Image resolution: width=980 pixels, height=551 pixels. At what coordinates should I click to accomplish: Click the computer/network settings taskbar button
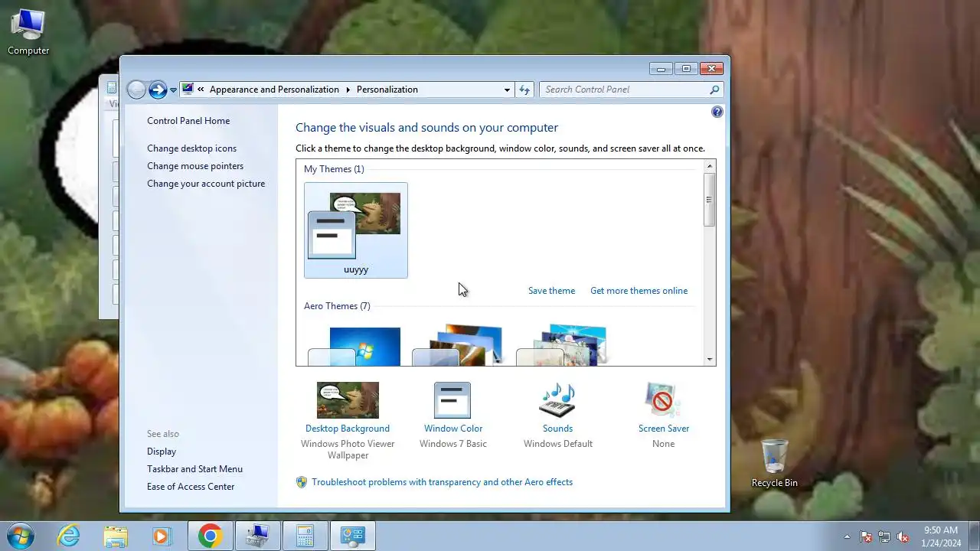[x=257, y=536]
